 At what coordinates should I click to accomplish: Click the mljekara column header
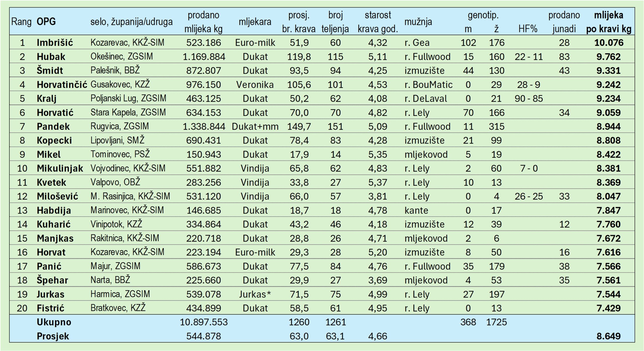255,22
